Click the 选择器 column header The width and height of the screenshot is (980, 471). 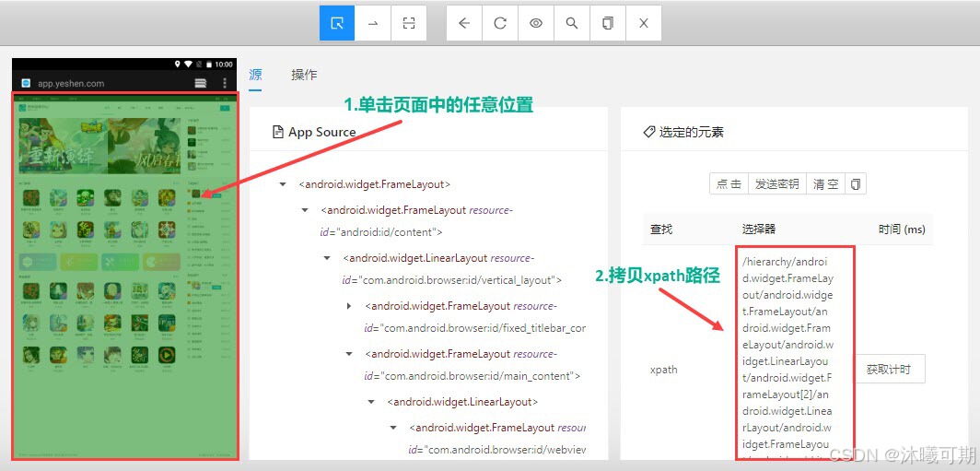click(759, 230)
